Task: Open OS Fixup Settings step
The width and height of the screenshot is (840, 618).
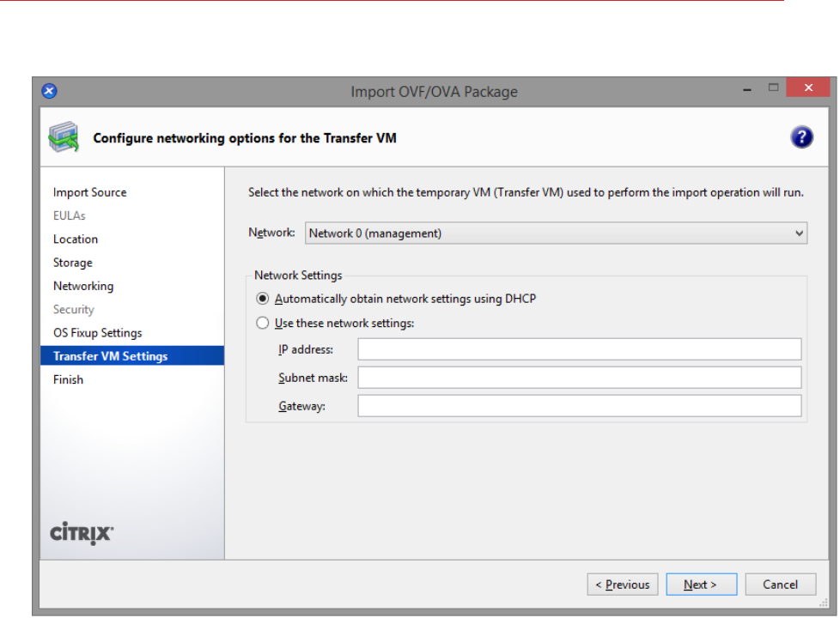Action: coord(97,333)
